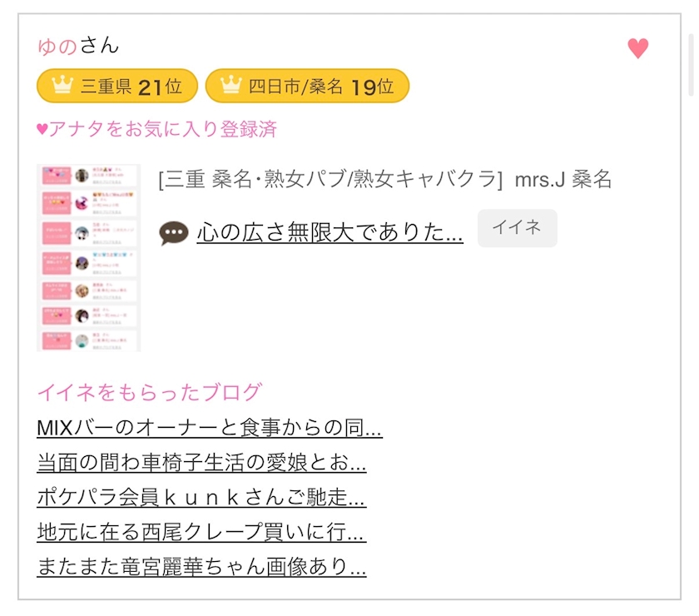Image resolution: width=699 pixels, height=616 pixels.
Task: Open the MIXバーのオーナーと食事からの同... blog
Action: [210, 429]
